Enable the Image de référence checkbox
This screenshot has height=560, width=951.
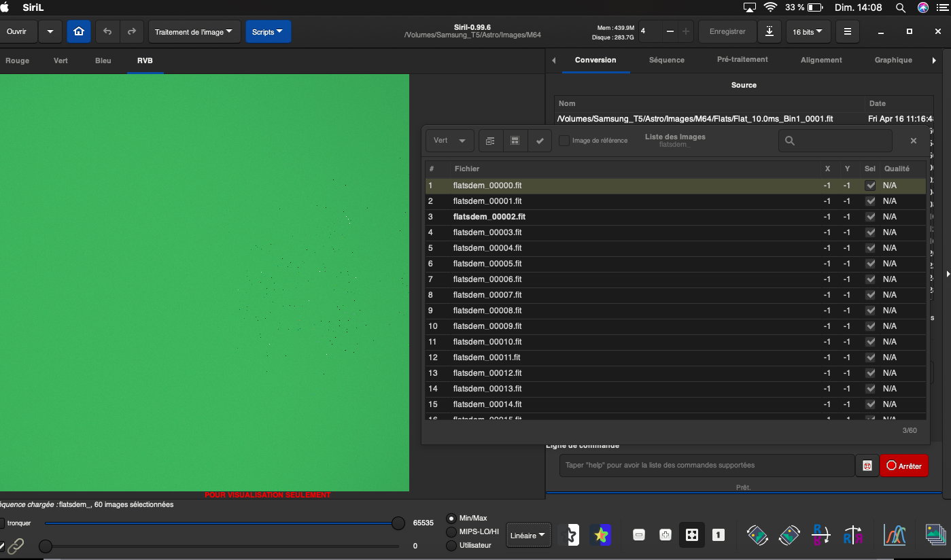pyautogui.click(x=564, y=141)
